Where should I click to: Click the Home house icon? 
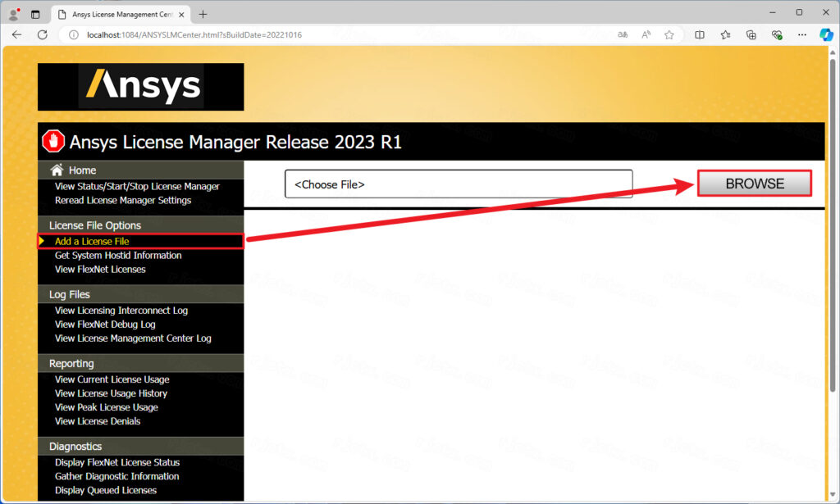pyautogui.click(x=57, y=170)
